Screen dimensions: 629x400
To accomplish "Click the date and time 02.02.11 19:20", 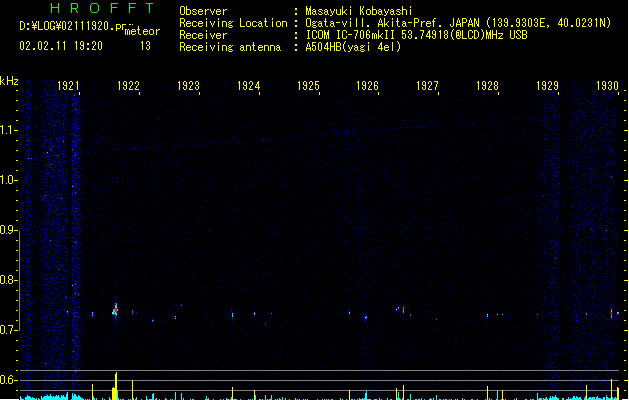I will pyautogui.click(x=61, y=46).
